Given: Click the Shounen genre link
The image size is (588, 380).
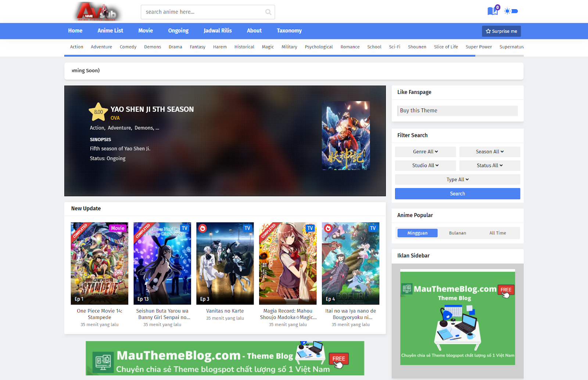Looking at the screenshot, I should 417,47.
